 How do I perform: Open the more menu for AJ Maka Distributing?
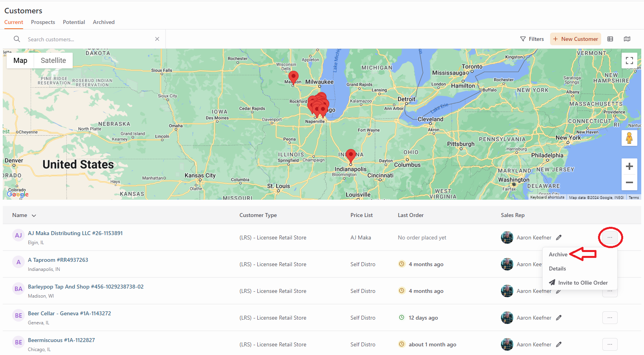[610, 237]
